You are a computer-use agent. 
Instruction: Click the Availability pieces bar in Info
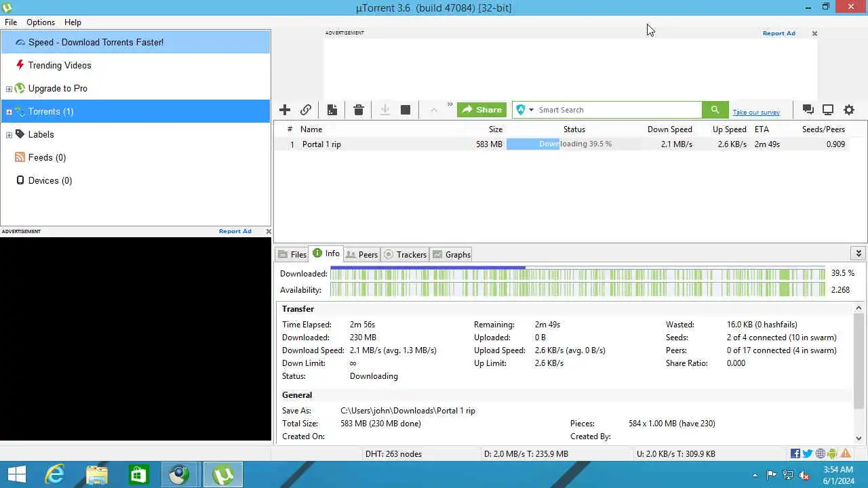click(x=578, y=289)
